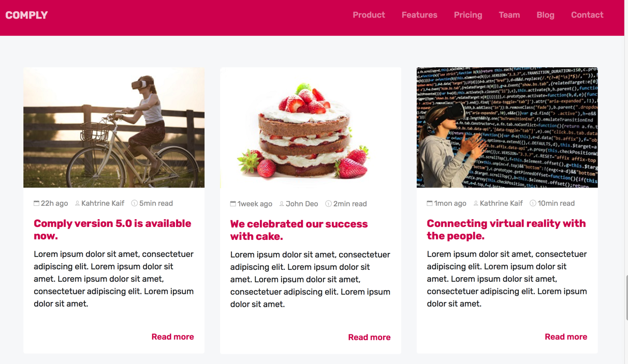Open the Pricing page
The image size is (628, 364).
(x=468, y=15)
